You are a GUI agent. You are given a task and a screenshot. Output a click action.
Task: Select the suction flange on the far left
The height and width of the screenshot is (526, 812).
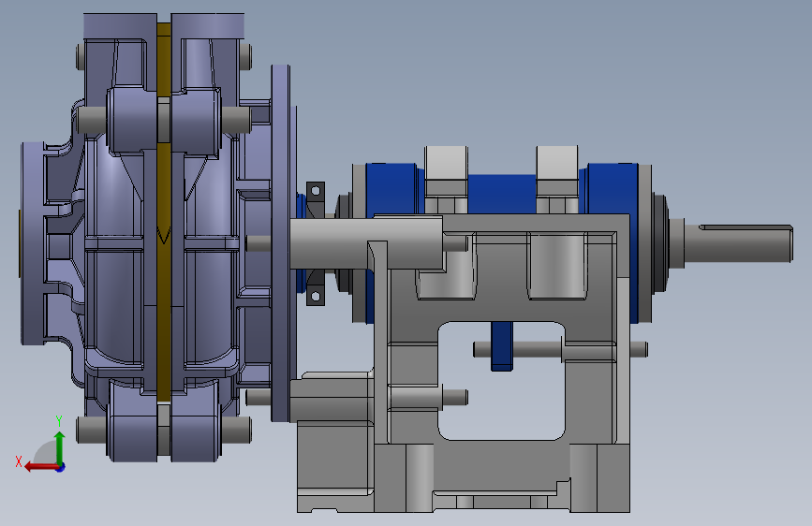32,243
